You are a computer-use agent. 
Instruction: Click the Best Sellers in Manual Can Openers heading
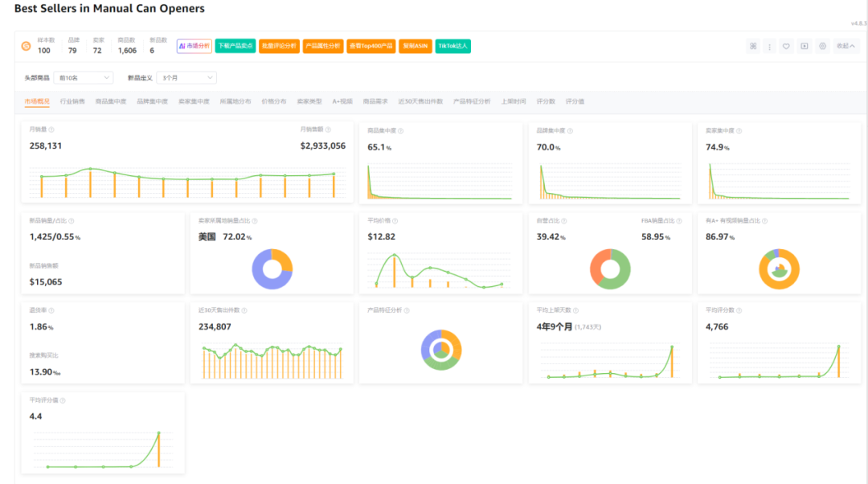[x=109, y=8]
